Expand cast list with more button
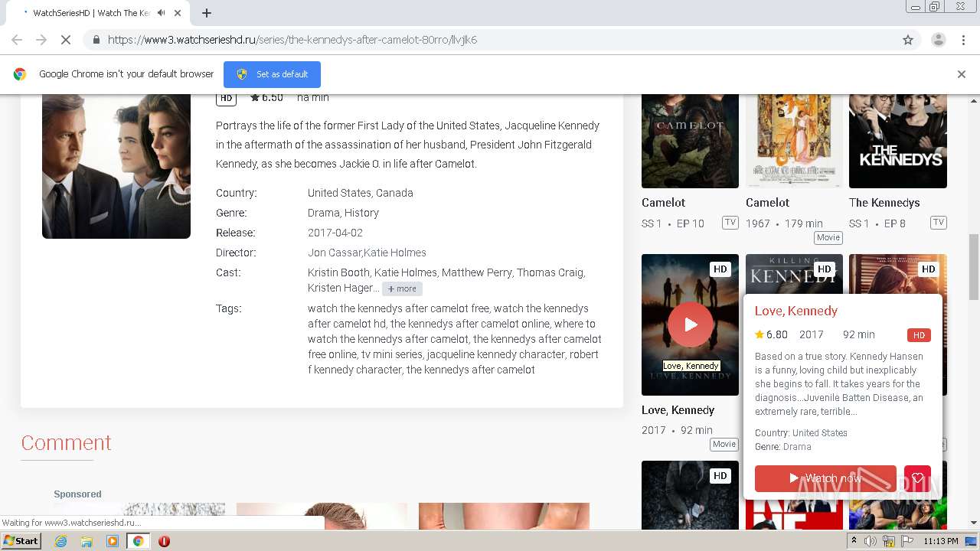Viewport: 980px width, 551px height. tap(402, 289)
